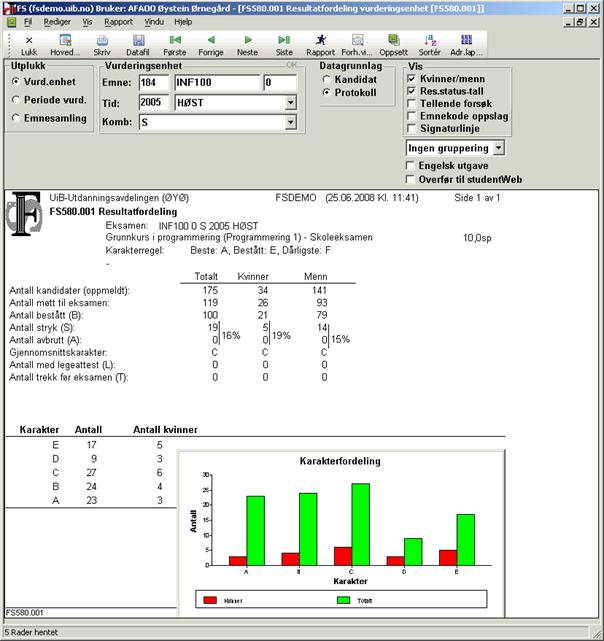The image size is (604, 641).
Task: Click the Tid year field 2005
Action: [x=154, y=102]
